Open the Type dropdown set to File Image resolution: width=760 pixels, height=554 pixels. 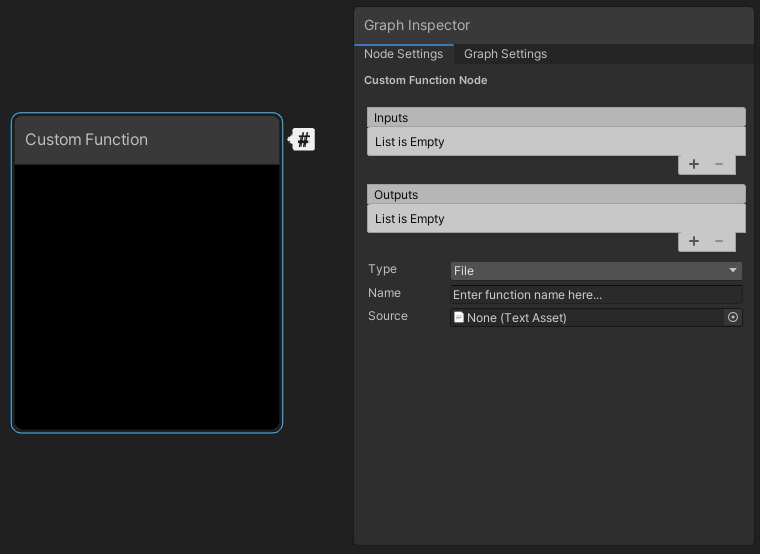[x=596, y=270]
